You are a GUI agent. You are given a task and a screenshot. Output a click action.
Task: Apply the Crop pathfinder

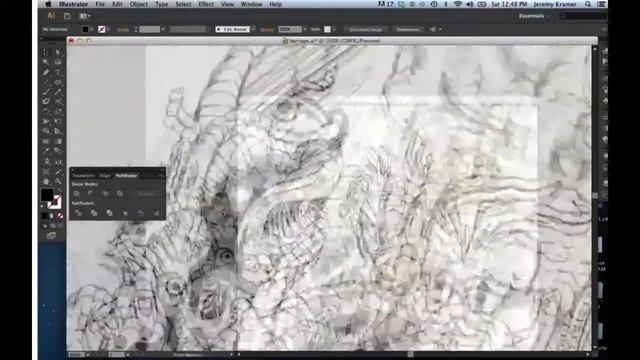pos(125,213)
